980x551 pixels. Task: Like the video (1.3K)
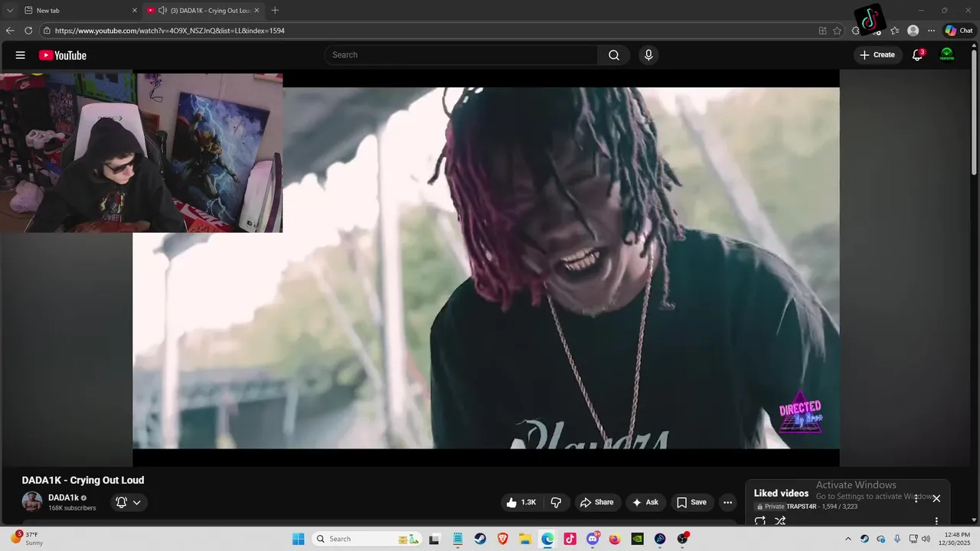click(x=521, y=502)
